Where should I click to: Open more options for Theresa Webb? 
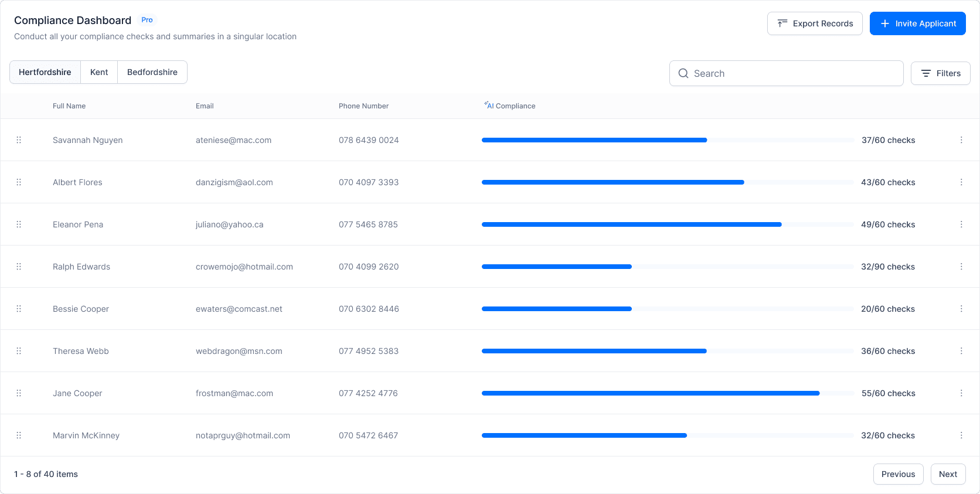961,351
